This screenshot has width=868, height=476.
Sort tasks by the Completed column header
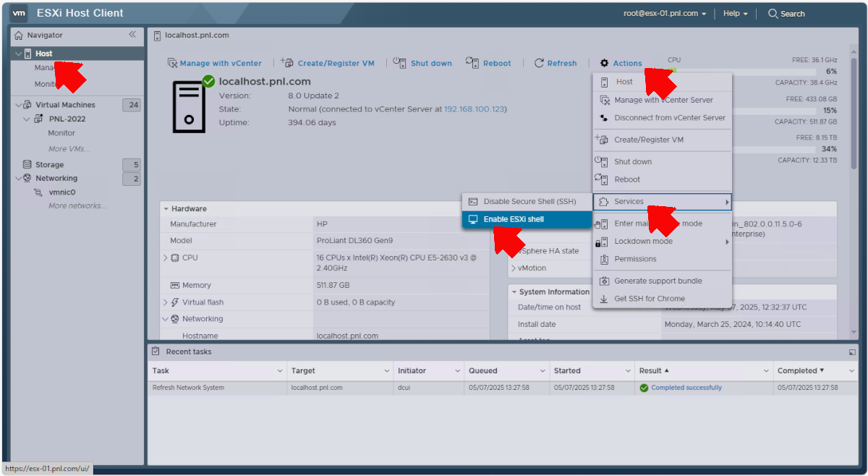pos(816,371)
